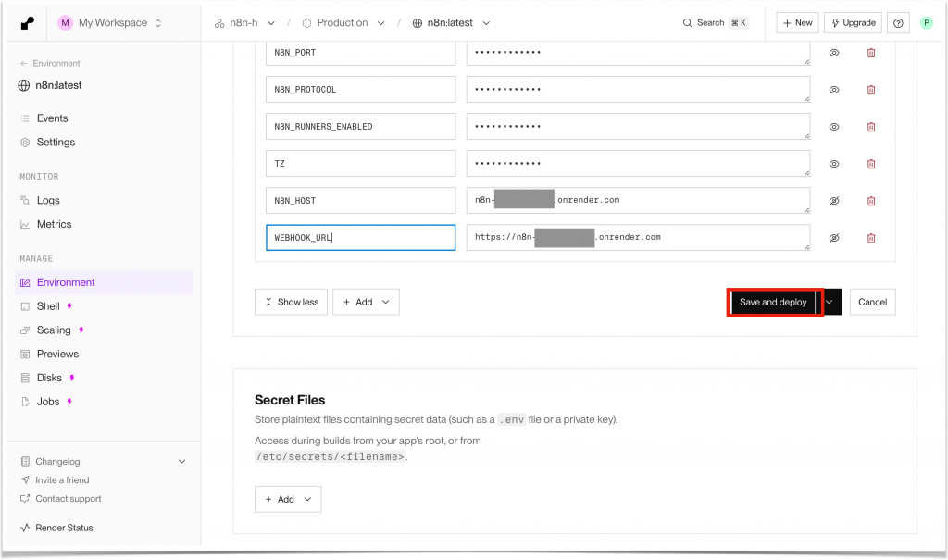Screen dimensions: 948x560
Task: Click the TZ key field
Action: click(360, 164)
